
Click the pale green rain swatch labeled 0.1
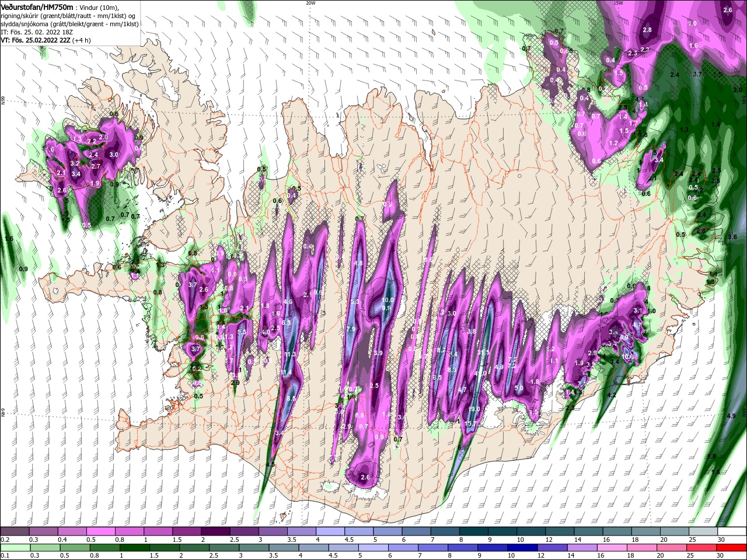[x=14, y=548]
